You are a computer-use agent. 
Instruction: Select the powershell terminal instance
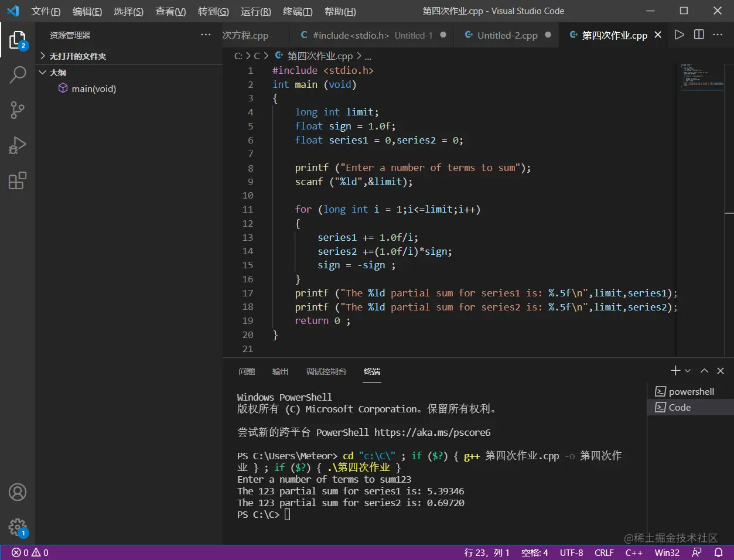[691, 391]
